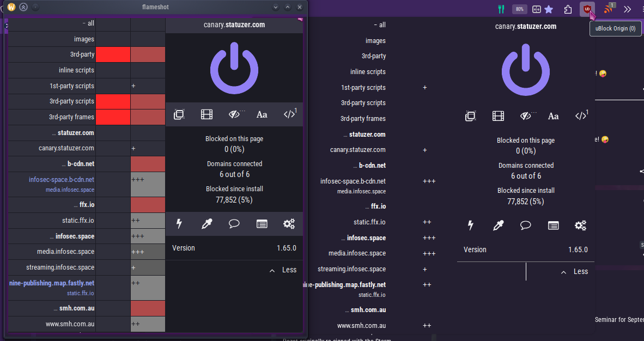
Task: Toggle large media blocking in flameshot window
Action: 206,114
